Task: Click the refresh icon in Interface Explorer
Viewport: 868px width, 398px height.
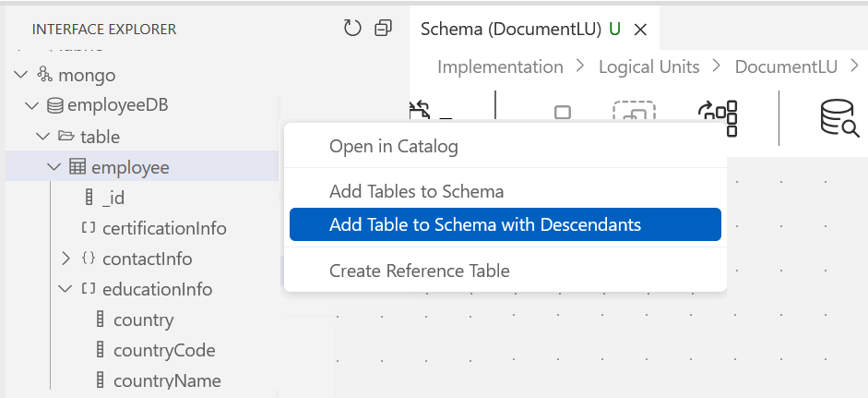Action: [x=352, y=29]
